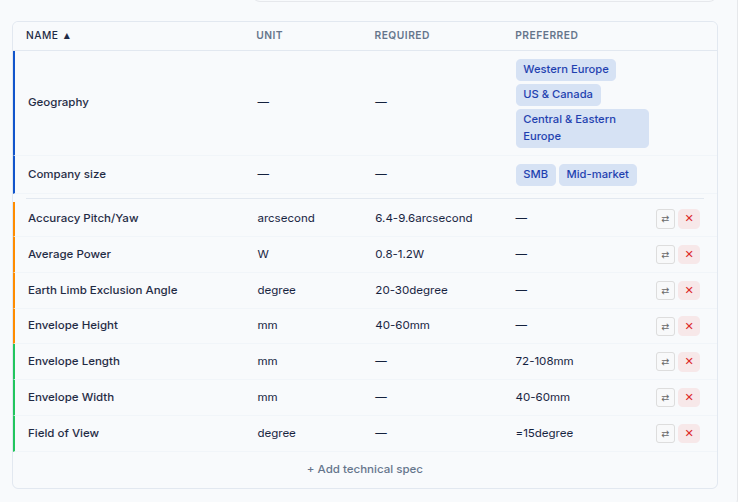741x502 pixels.
Task: Select the US & Canada tag
Action: (558, 95)
